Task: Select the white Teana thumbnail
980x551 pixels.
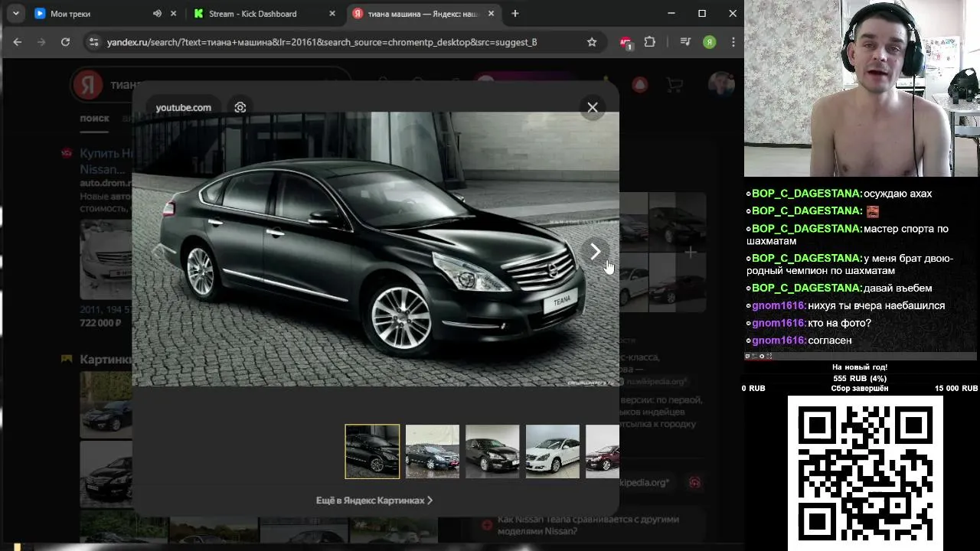Action: (x=553, y=452)
